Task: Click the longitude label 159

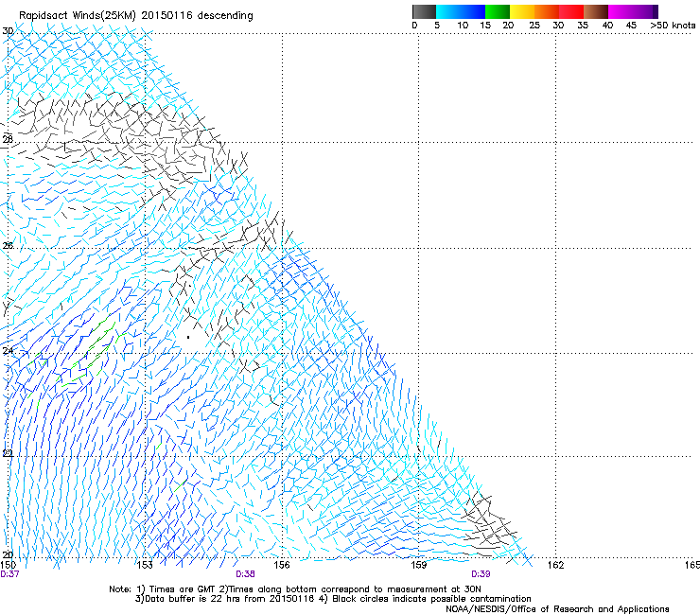Action: tap(419, 565)
